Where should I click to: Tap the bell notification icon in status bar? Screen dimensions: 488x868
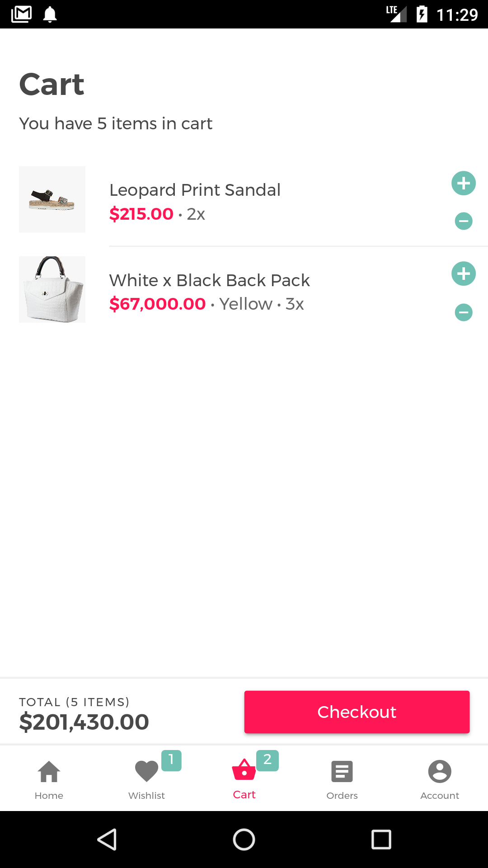(50, 14)
